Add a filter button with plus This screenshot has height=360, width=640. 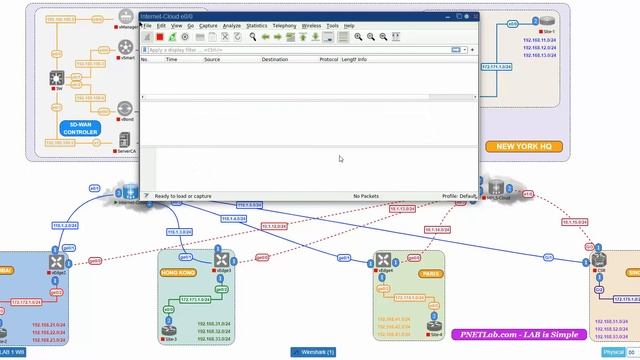(473, 50)
